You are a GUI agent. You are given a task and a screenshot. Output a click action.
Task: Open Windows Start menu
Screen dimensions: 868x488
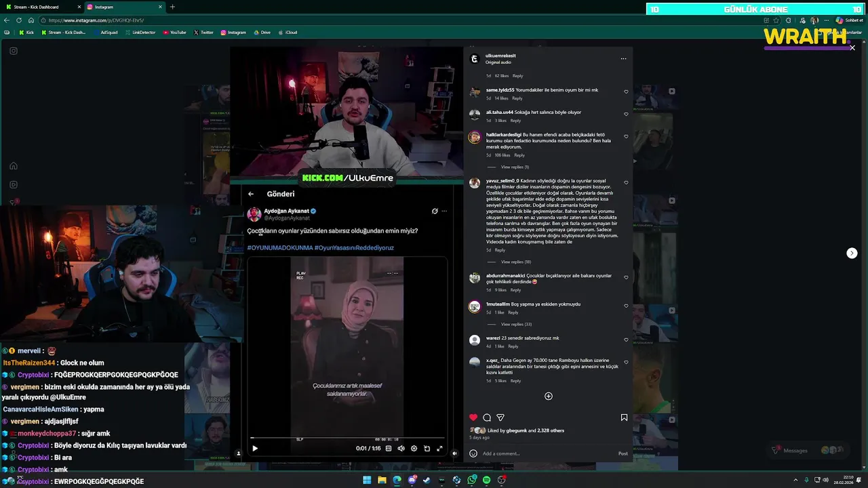pos(367,480)
